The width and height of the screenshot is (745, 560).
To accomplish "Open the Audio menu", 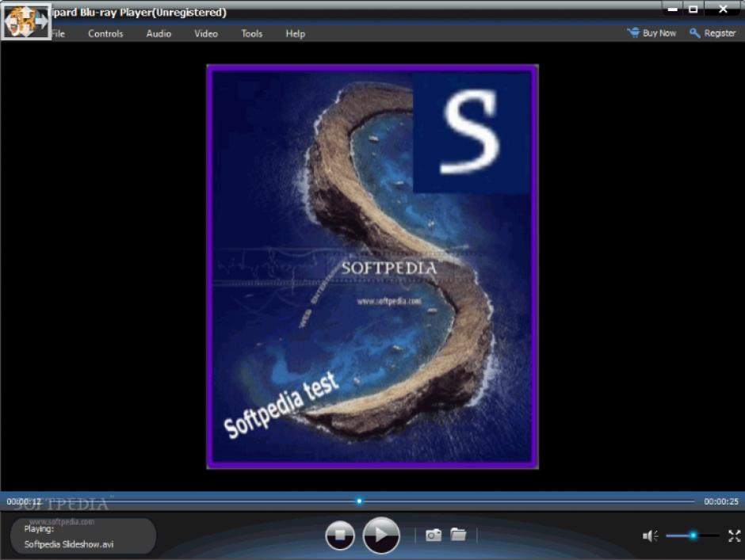I will (x=159, y=34).
